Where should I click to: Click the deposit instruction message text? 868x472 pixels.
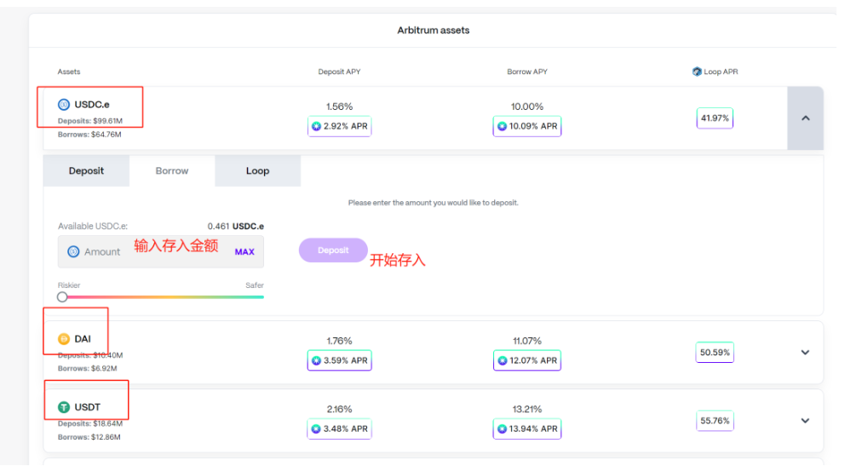434,203
